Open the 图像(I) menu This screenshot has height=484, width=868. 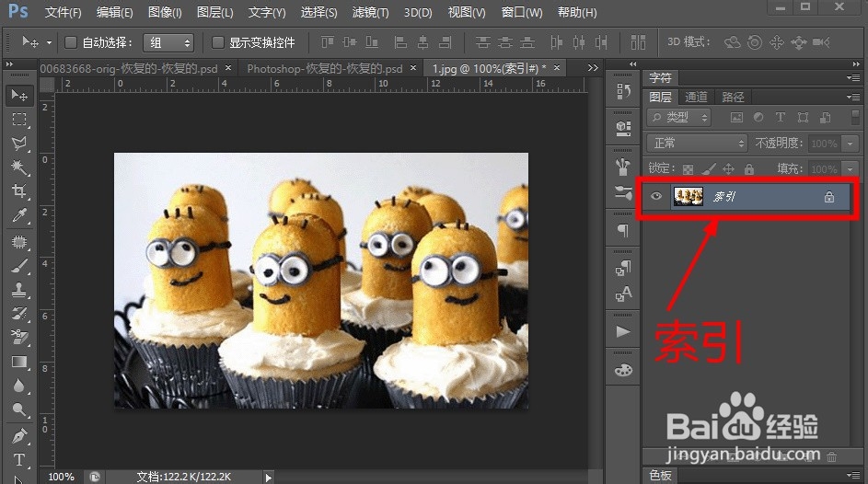click(165, 12)
